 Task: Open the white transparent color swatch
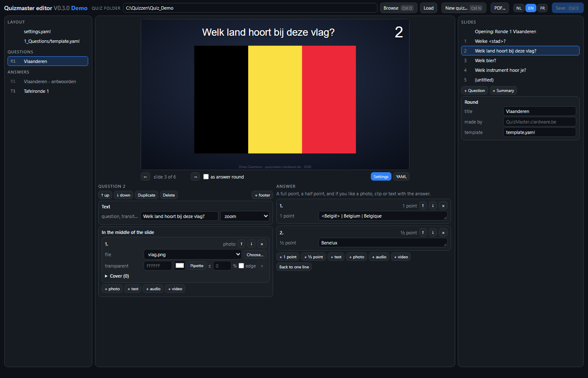[x=180, y=266]
